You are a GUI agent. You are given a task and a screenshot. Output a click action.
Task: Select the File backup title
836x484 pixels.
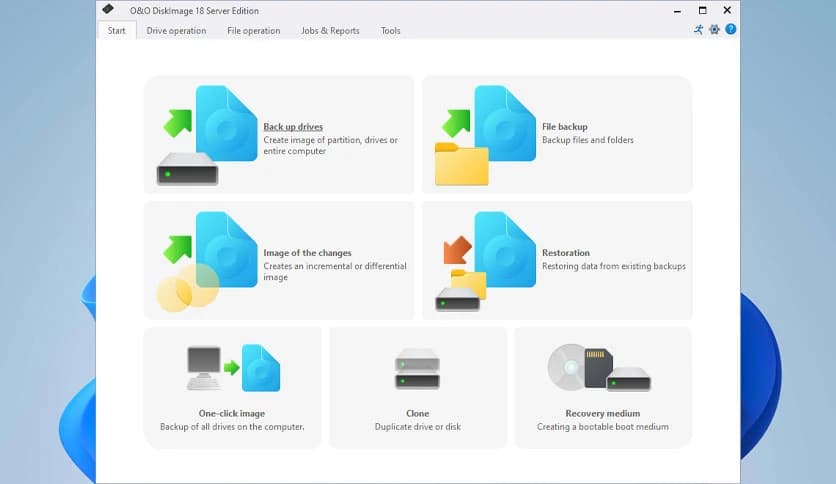click(x=565, y=127)
